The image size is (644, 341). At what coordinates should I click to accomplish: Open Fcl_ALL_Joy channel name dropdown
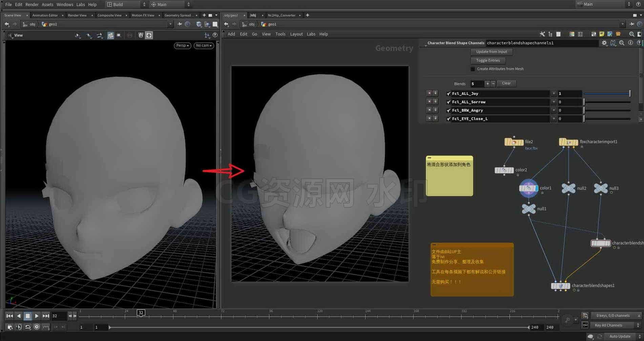tap(554, 94)
